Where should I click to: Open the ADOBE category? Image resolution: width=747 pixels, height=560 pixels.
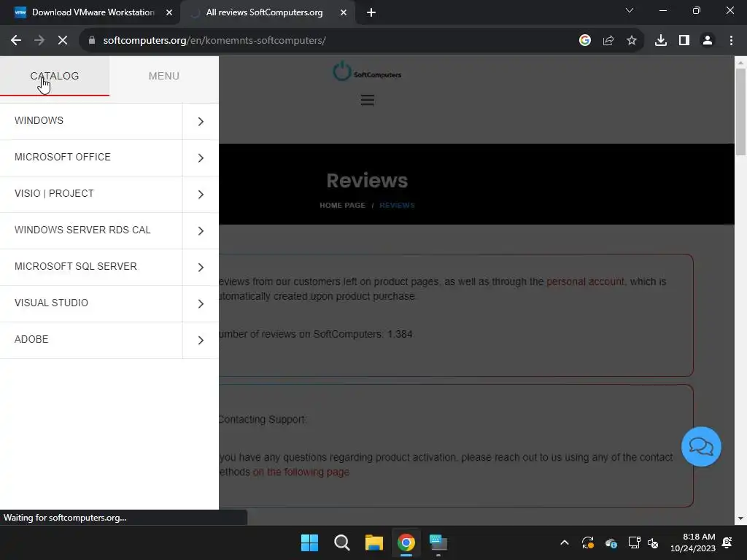[91, 340]
